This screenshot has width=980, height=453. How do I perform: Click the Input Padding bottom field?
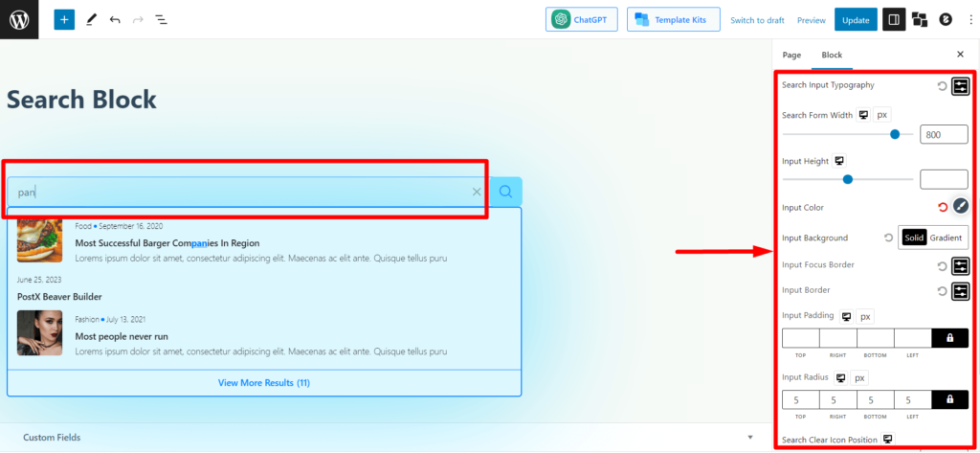click(x=876, y=338)
